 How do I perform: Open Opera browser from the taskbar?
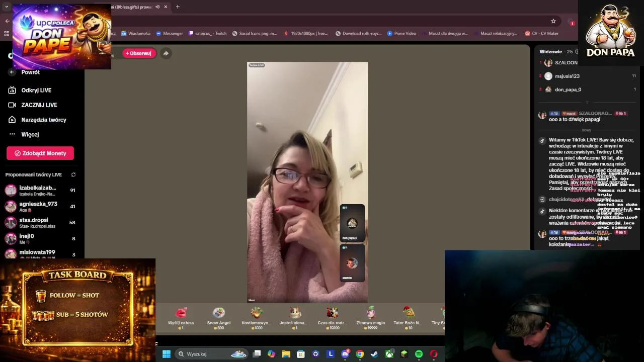click(x=434, y=354)
